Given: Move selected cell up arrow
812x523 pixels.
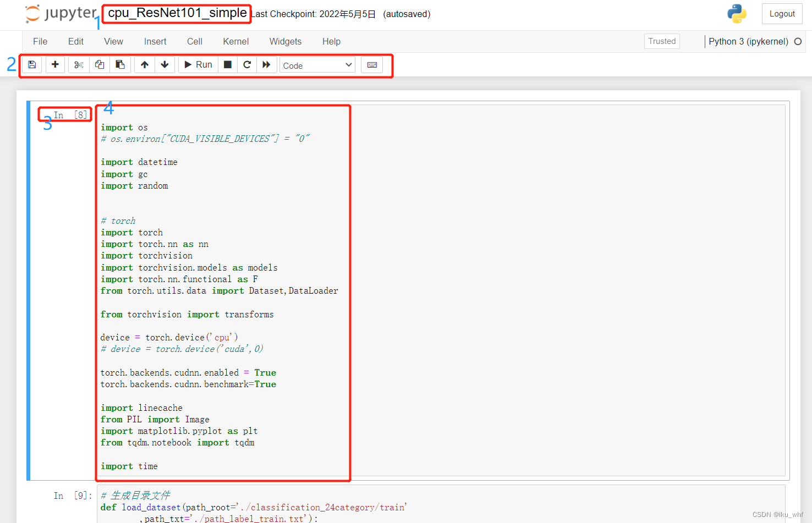Looking at the screenshot, I should point(145,65).
